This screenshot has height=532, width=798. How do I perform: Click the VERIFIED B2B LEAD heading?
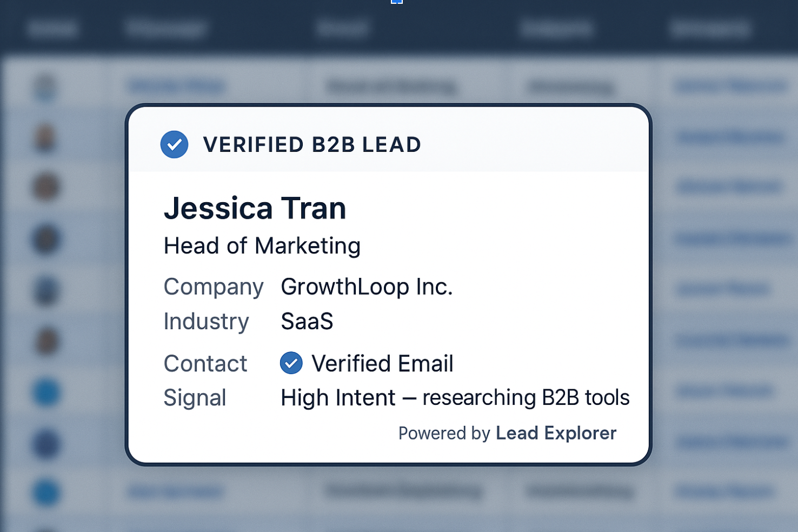[312, 145]
